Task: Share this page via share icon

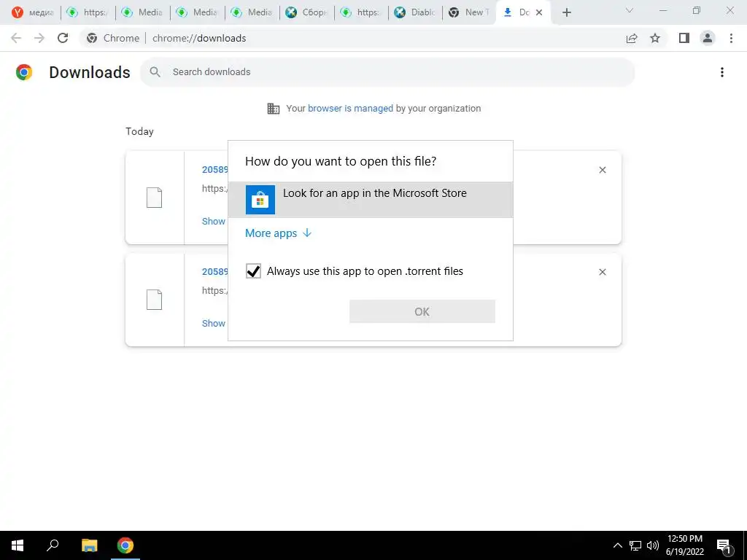Action: tap(632, 38)
